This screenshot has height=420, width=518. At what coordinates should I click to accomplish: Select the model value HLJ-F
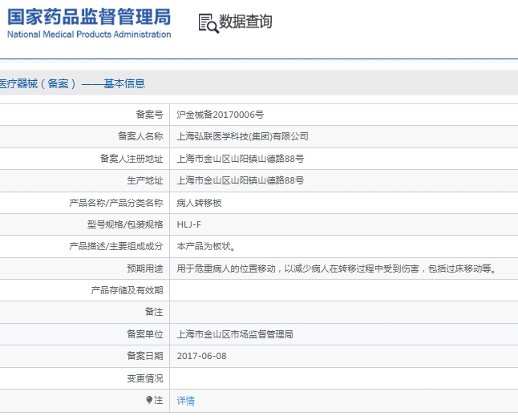[x=188, y=225]
